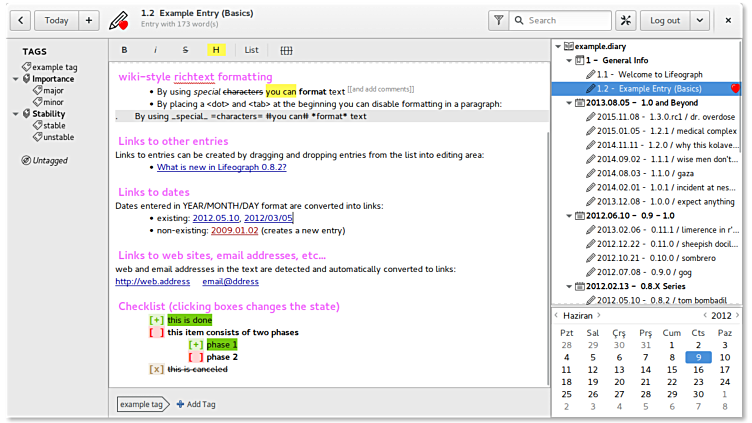This screenshot has width=752, height=423.
Task: Apply italic formatting button
Action: (155, 50)
